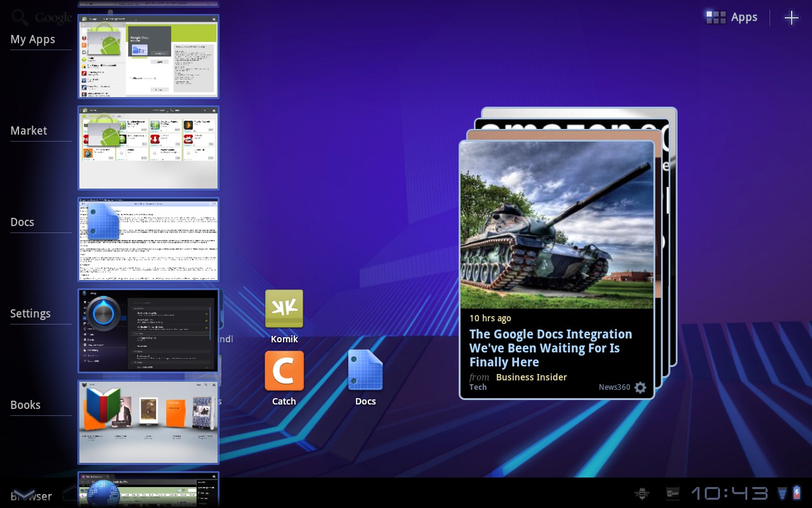
Task: Switch to the Market recent thumbnail
Action: click(148, 148)
